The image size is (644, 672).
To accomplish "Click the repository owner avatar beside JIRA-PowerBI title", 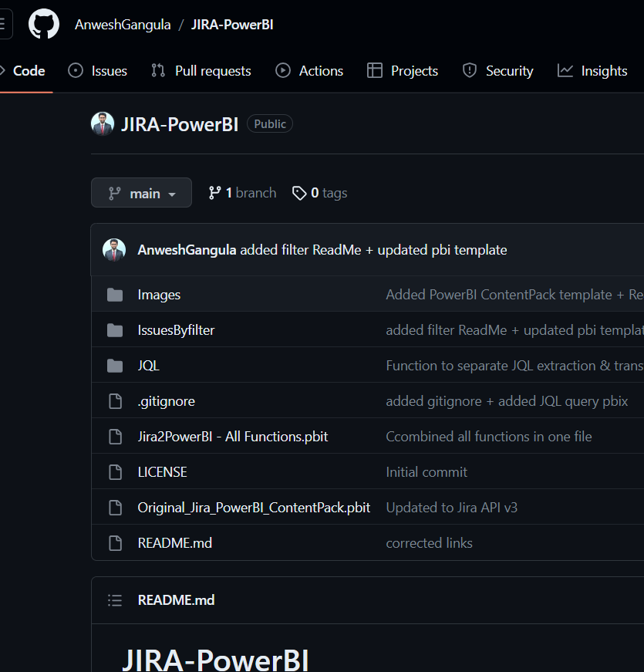I will [103, 124].
